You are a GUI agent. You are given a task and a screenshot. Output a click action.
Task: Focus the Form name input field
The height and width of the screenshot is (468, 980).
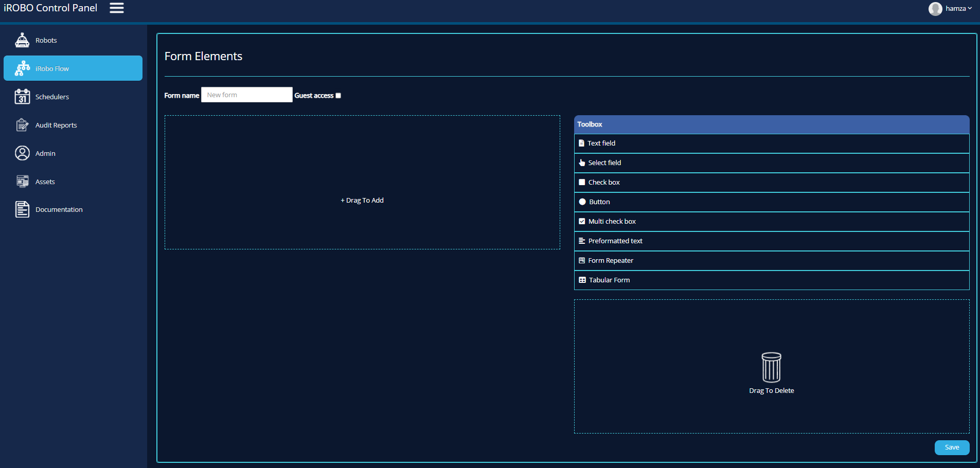[246, 95]
